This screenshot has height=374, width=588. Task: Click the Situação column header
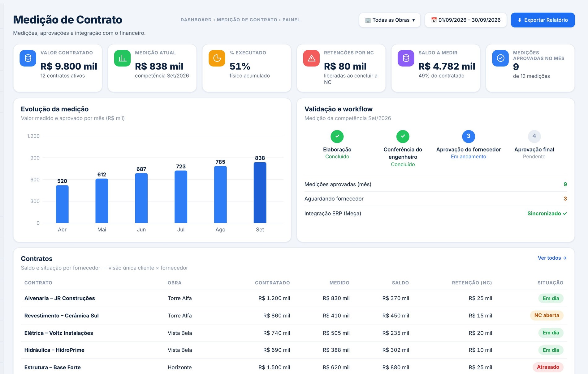(x=550, y=283)
